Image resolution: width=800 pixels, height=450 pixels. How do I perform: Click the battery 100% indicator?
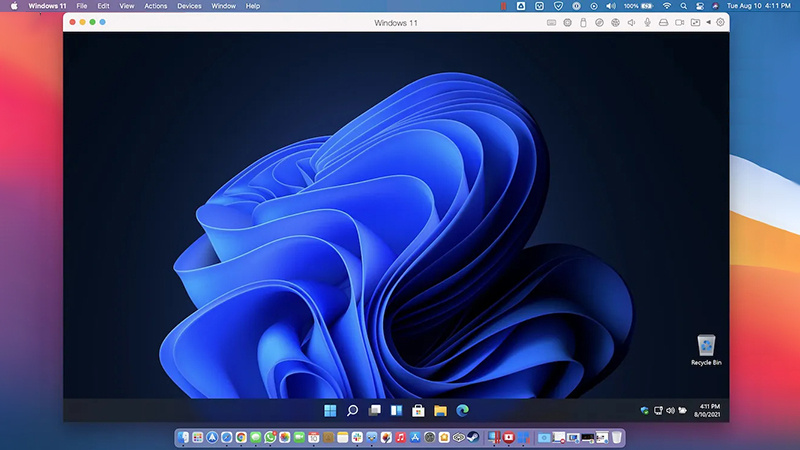638,6
